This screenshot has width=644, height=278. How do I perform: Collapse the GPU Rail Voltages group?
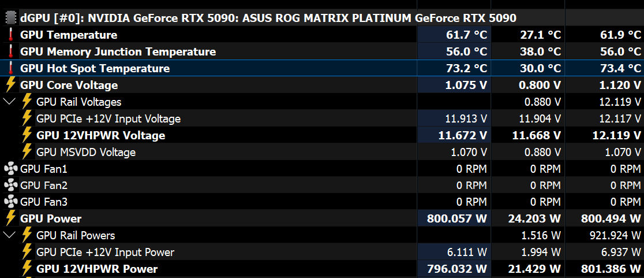coord(9,101)
